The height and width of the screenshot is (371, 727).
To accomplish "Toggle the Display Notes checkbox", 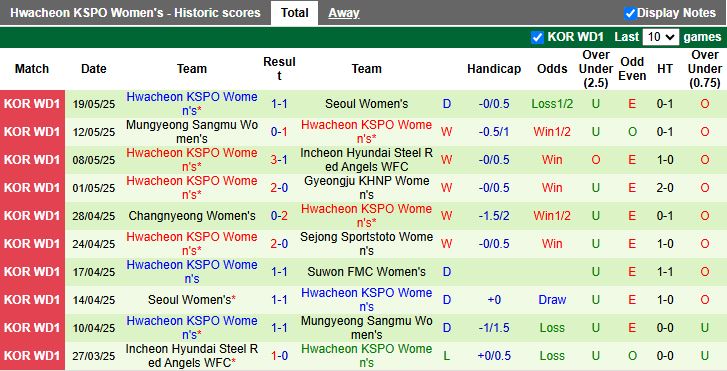I will coord(630,13).
